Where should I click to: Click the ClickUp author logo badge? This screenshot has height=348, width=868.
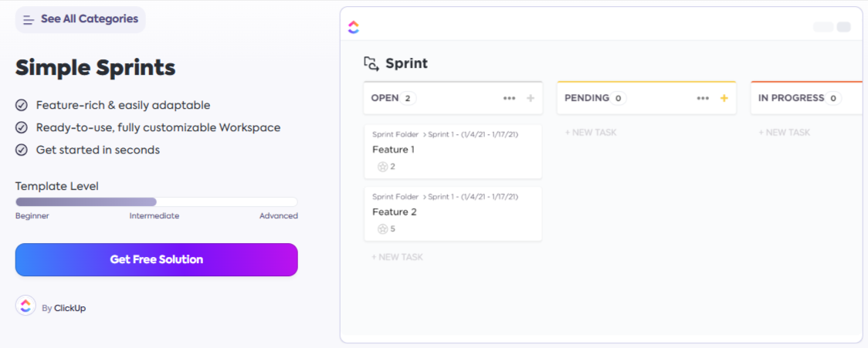click(25, 306)
